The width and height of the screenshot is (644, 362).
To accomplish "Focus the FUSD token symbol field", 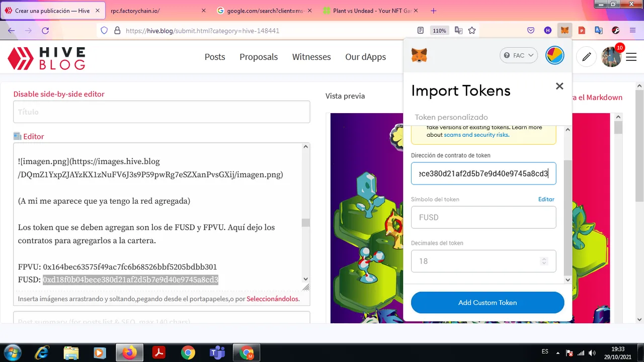I will pos(484,217).
